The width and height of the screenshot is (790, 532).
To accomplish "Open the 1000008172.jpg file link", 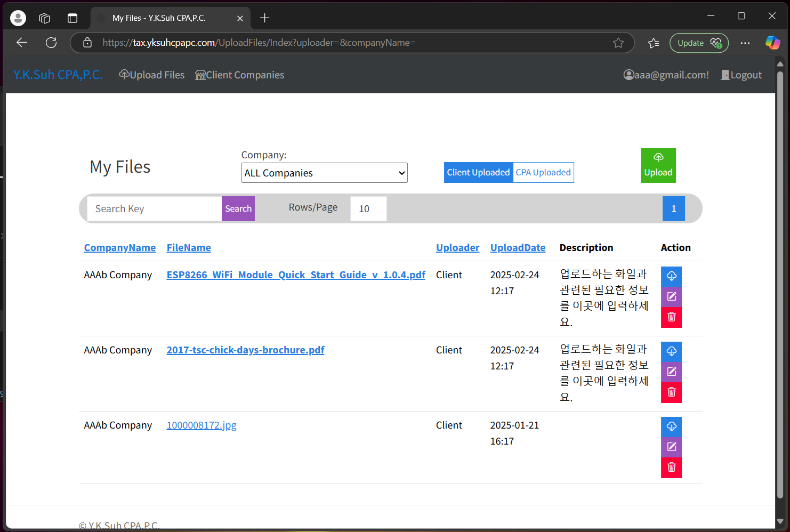I will 201,425.
